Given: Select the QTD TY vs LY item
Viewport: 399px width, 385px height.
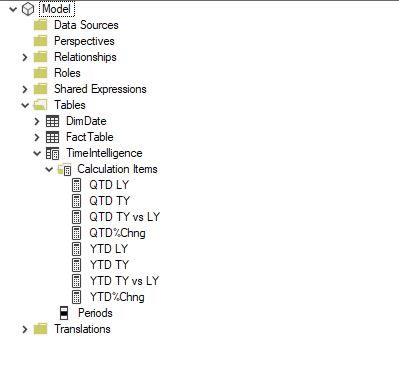Looking at the screenshot, I should (x=124, y=217).
